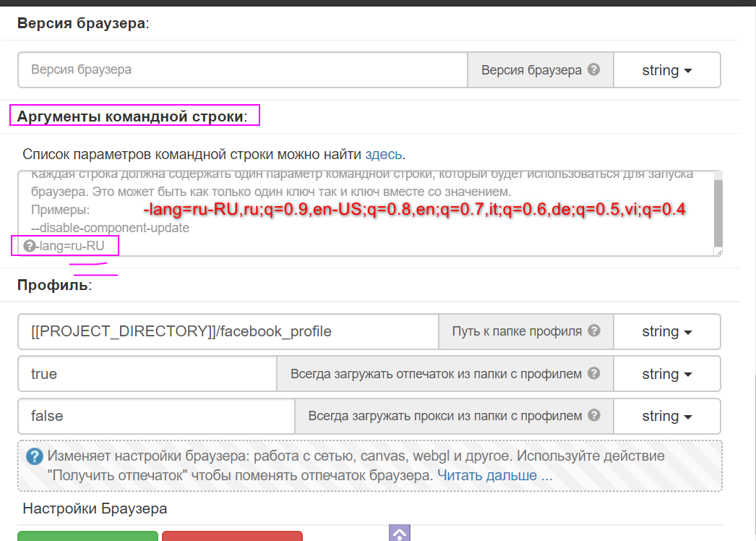Click the Версия браузера input field
This screenshot has width=756, height=541.
click(x=243, y=70)
